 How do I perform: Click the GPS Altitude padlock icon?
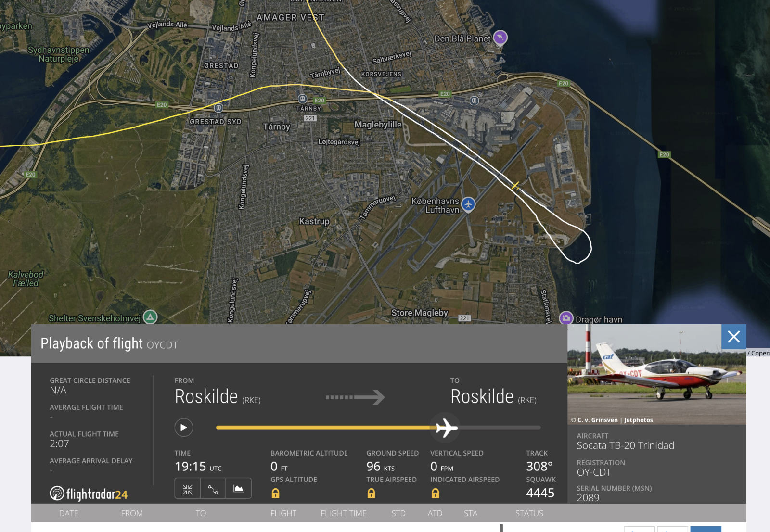click(x=275, y=493)
